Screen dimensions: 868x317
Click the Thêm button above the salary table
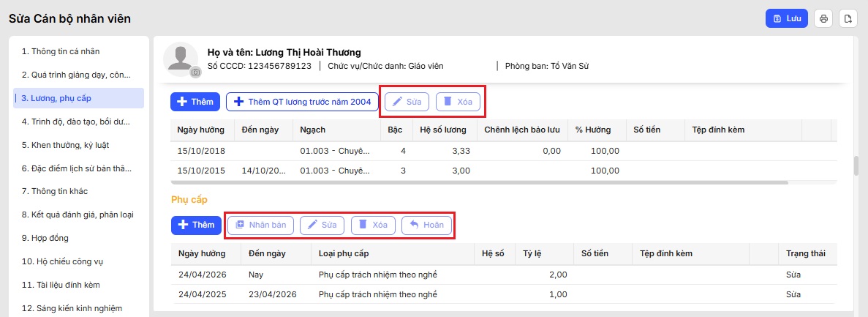(x=195, y=102)
